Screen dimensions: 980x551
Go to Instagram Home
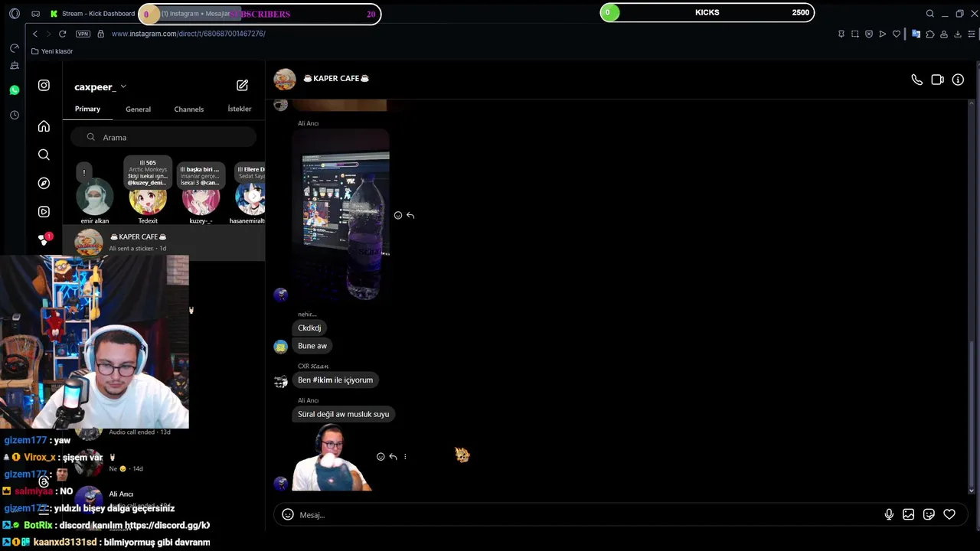(x=44, y=126)
